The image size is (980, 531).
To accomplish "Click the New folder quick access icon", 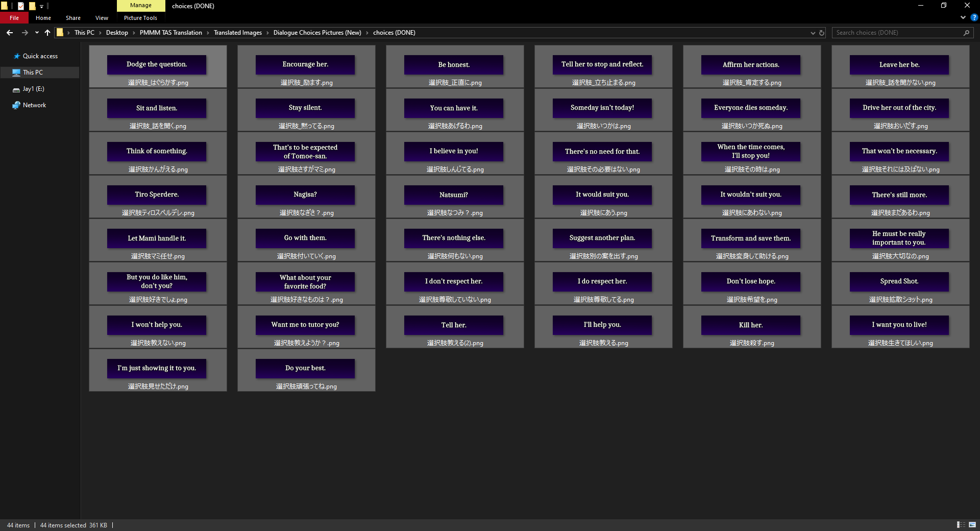I will [32, 6].
